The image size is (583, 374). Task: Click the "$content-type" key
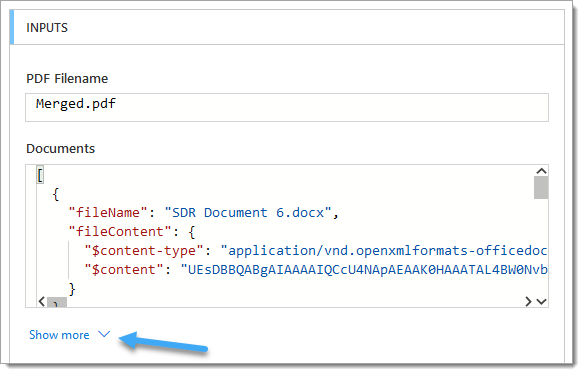(144, 251)
